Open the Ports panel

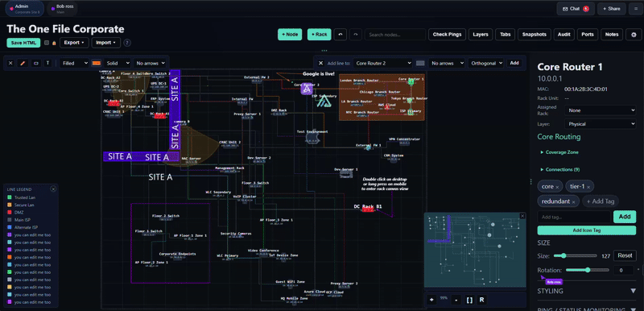588,35
